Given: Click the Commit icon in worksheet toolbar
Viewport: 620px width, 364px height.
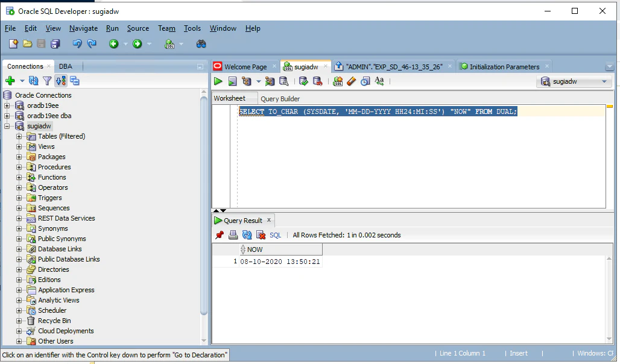Looking at the screenshot, I should coord(304,81).
